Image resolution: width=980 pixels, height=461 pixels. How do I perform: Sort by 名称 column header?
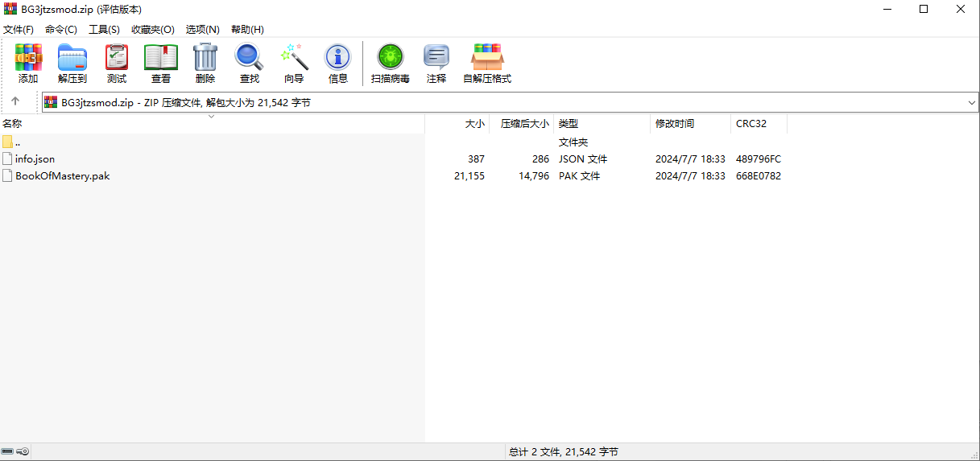click(x=212, y=124)
